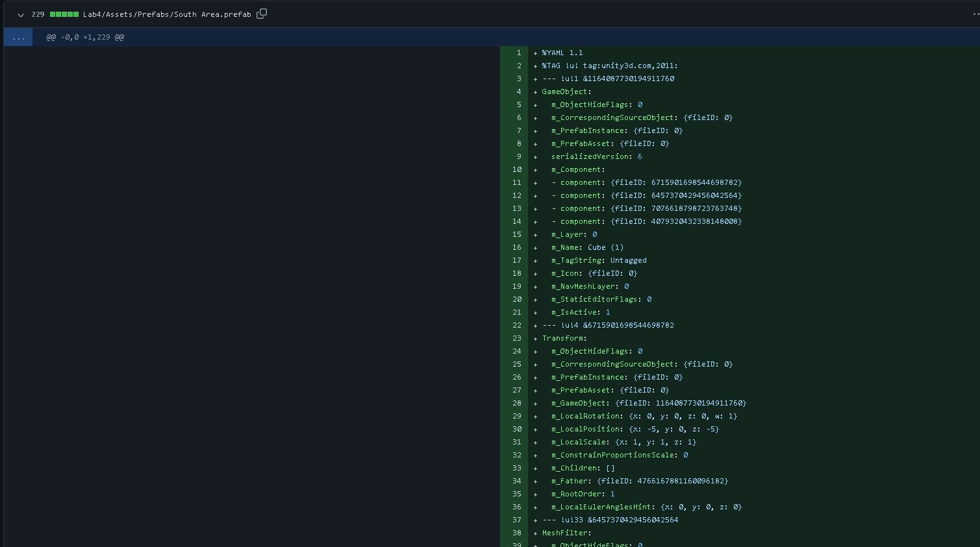Click line number 23 beside Transform

tap(517, 338)
